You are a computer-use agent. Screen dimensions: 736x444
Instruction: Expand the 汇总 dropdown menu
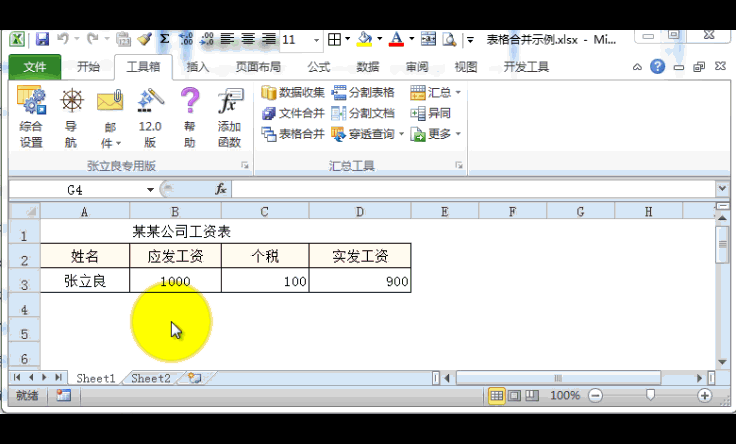pyautogui.click(x=436, y=92)
